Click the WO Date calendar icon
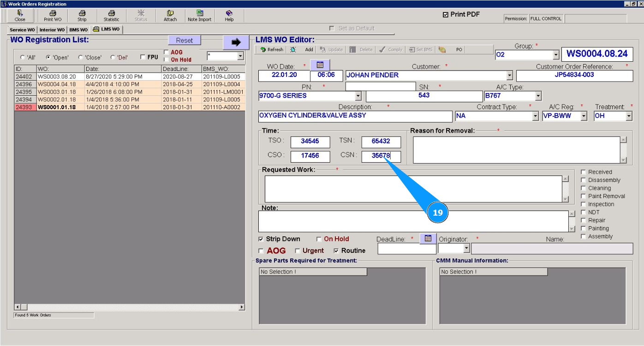Viewport: 644px width, 346px height. click(320, 65)
